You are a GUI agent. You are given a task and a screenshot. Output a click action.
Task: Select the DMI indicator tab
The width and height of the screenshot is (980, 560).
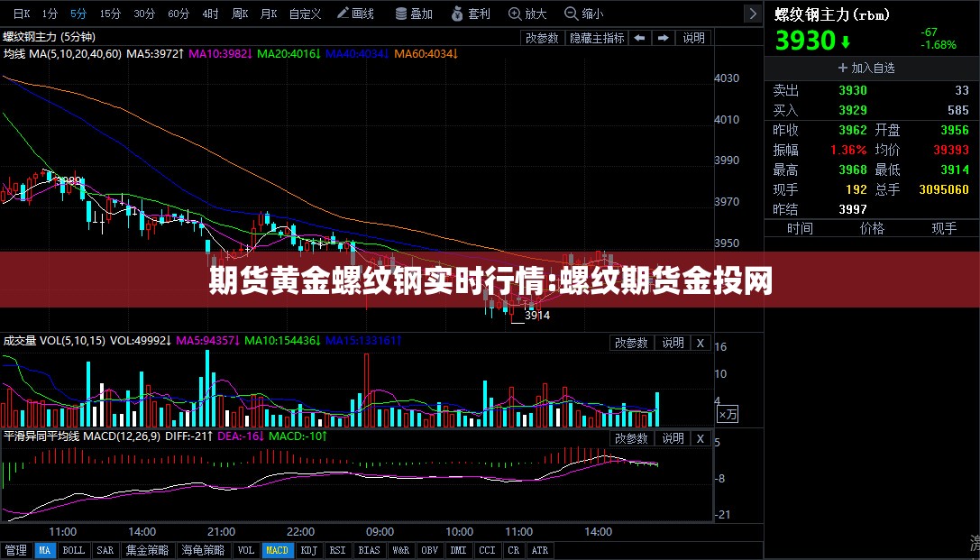458,550
